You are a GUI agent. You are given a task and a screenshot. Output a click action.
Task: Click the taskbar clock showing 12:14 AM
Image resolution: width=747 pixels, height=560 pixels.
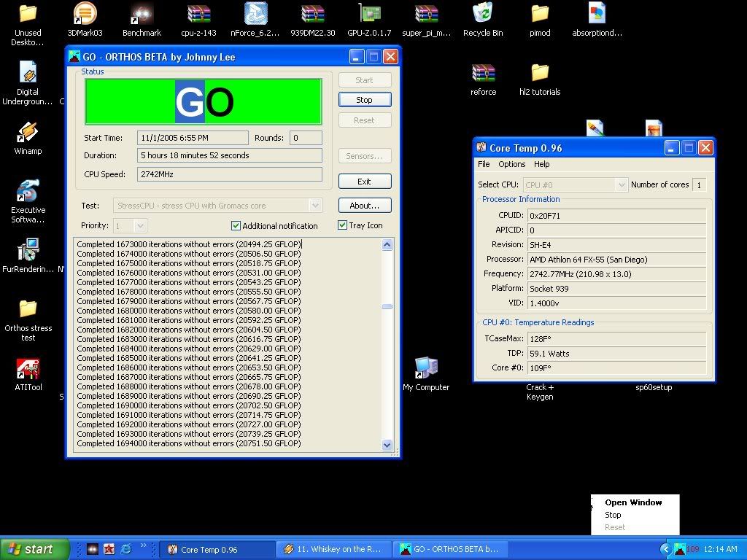pos(720,549)
